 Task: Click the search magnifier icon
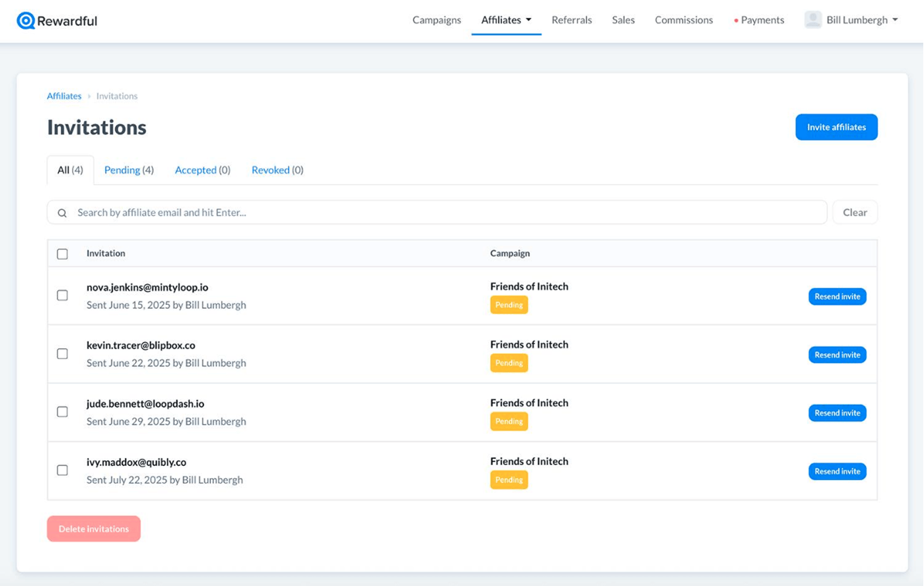pos(62,213)
